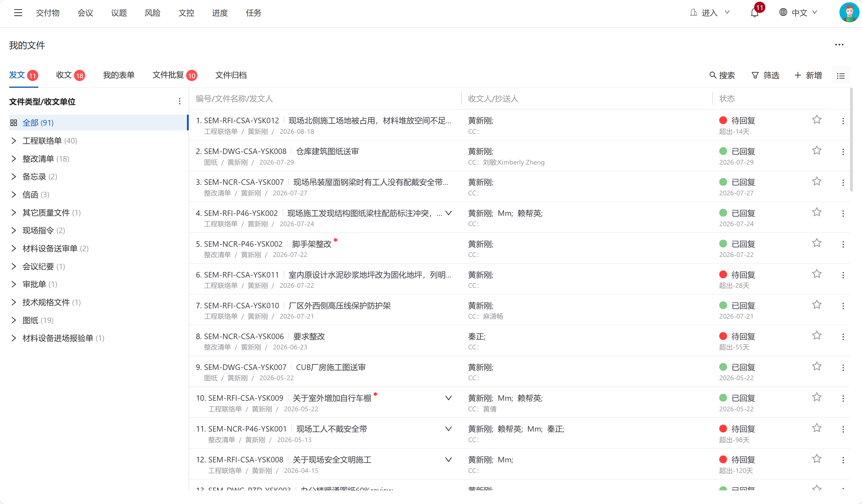The width and height of the screenshot is (862, 504).
Task: Click the vertical scrollbar of document list
Action: tap(852, 140)
